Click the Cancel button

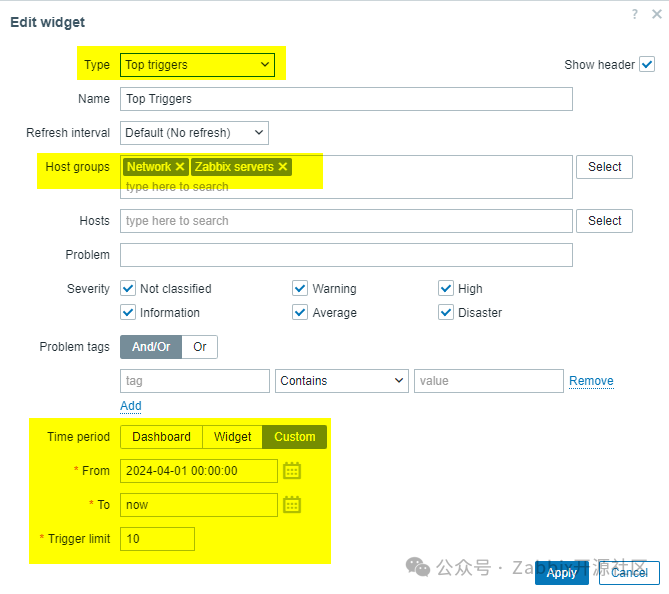pyautogui.click(x=629, y=573)
